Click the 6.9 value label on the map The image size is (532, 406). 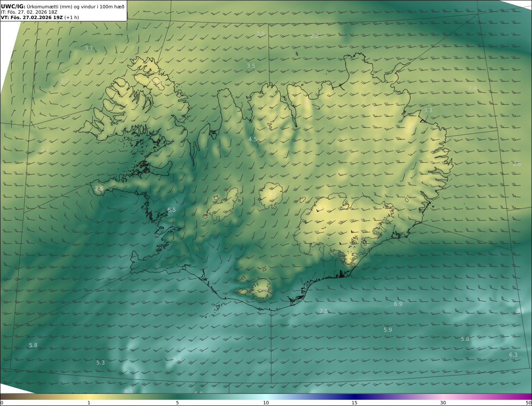[x=398, y=304]
